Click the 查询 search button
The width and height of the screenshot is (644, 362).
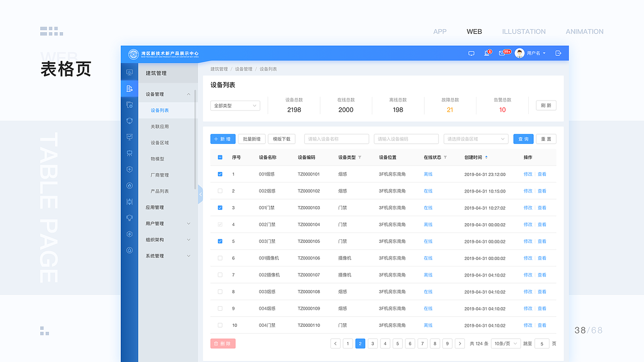coord(523,138)
